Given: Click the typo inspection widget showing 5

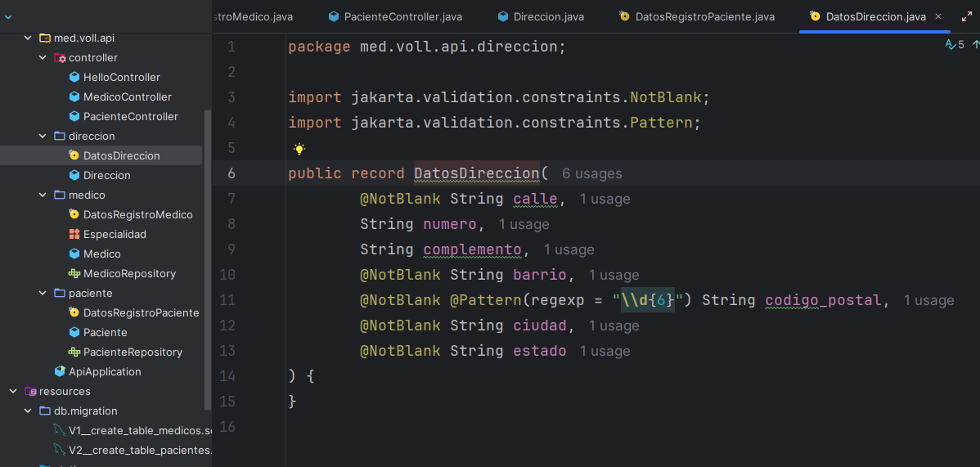Looking at the screenshot, I should point(955,45).
